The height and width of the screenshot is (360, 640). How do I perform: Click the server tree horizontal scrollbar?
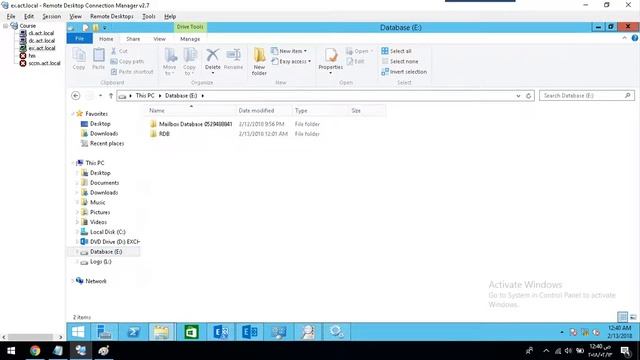(31, 337)
